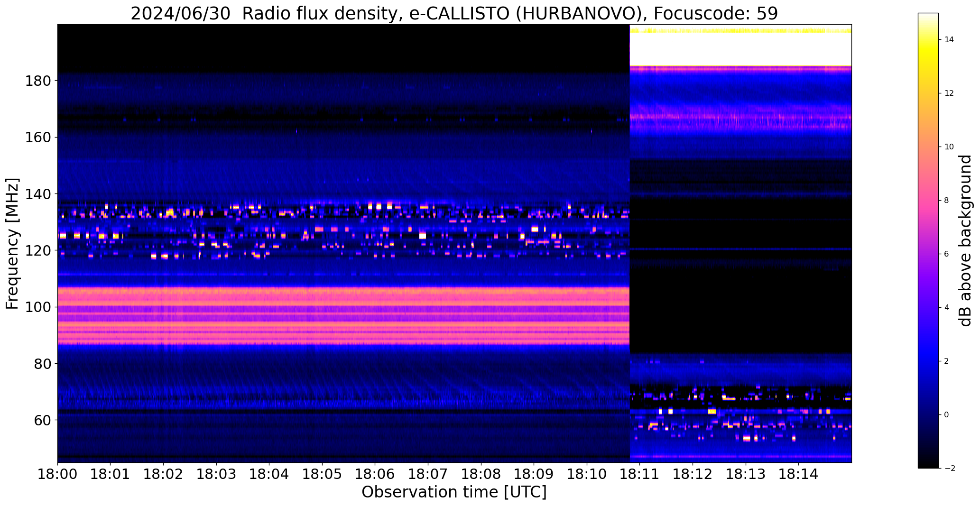Click the colorbar tick label 0
The image size is (980, 506).
click(947, 415)
